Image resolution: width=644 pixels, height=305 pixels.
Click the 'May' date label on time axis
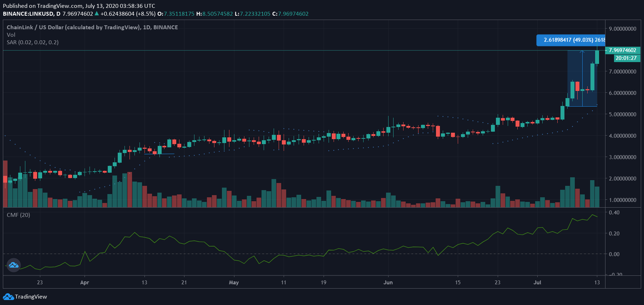click(234, 283)
